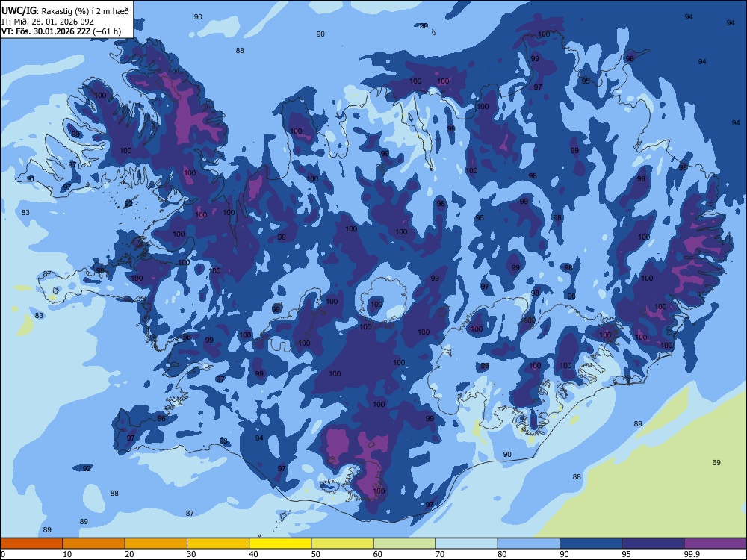Viewport: 747px width, 560px height.
Task: Click the valid time line "VT: Fös. 30.01.2026 22Z (+61 h)"
Action: coord(61,32)
